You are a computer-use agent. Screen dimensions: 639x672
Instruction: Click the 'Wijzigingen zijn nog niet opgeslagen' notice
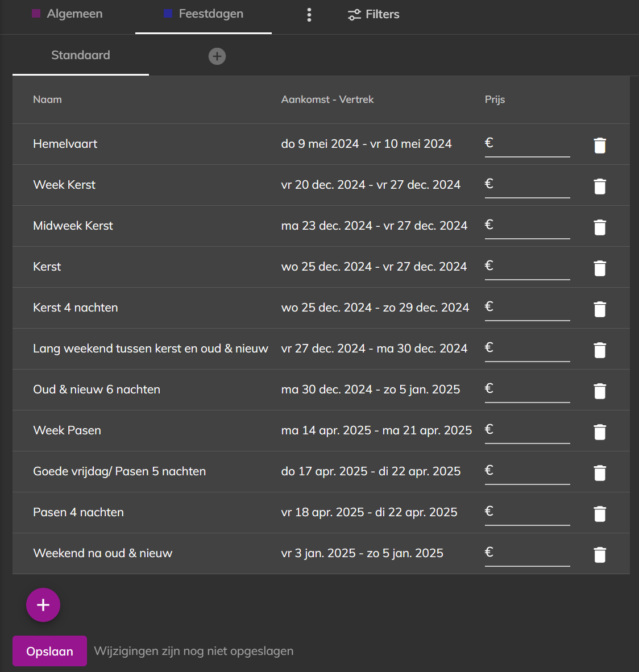(194, 651)
